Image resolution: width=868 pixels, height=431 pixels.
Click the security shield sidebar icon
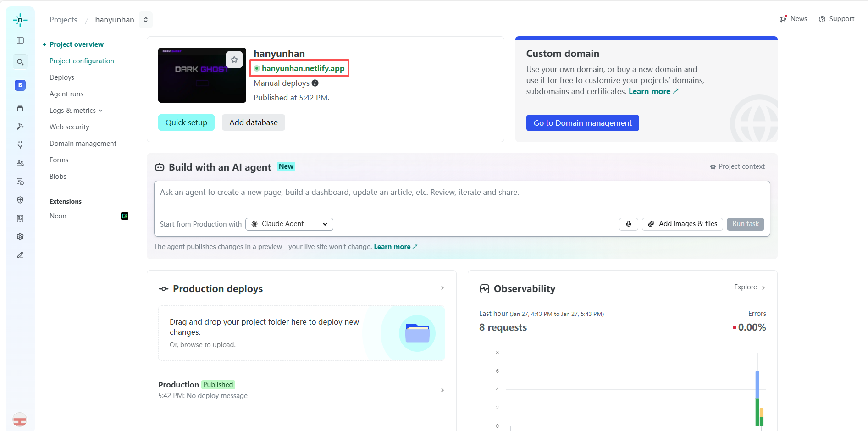click(x=20, y=200)
